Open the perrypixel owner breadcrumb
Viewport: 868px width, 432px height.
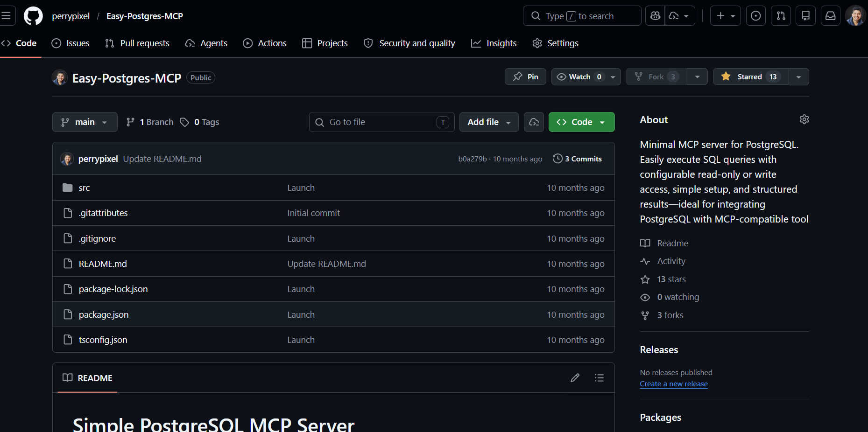point(71,16)
